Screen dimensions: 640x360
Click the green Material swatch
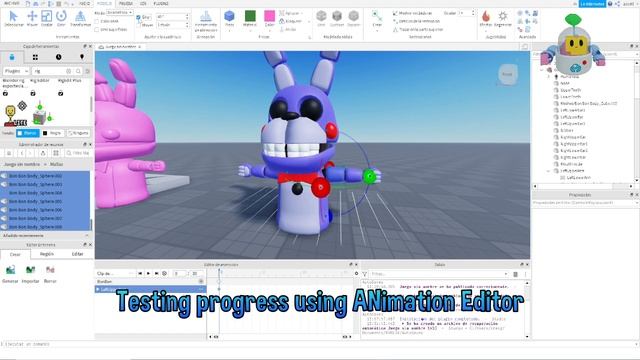tap(250, 16)
